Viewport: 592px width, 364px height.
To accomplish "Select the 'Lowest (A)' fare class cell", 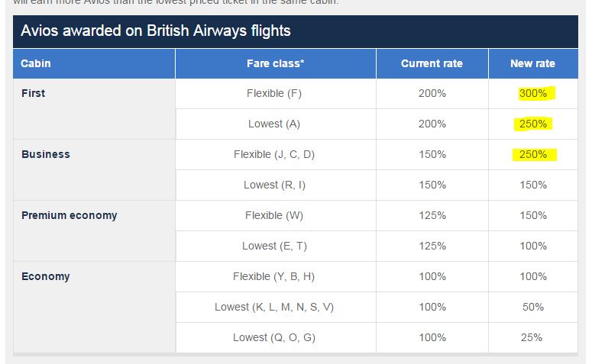I will (x=275, y=124).
